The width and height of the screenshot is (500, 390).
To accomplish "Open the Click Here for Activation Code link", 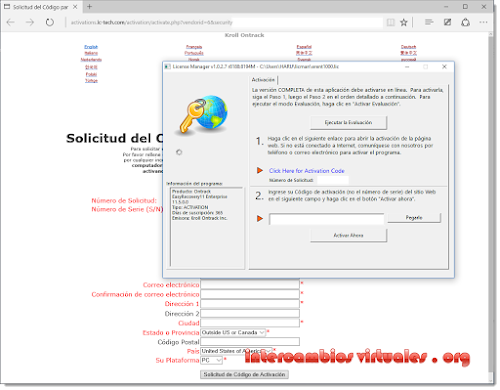I will (307, 171).
